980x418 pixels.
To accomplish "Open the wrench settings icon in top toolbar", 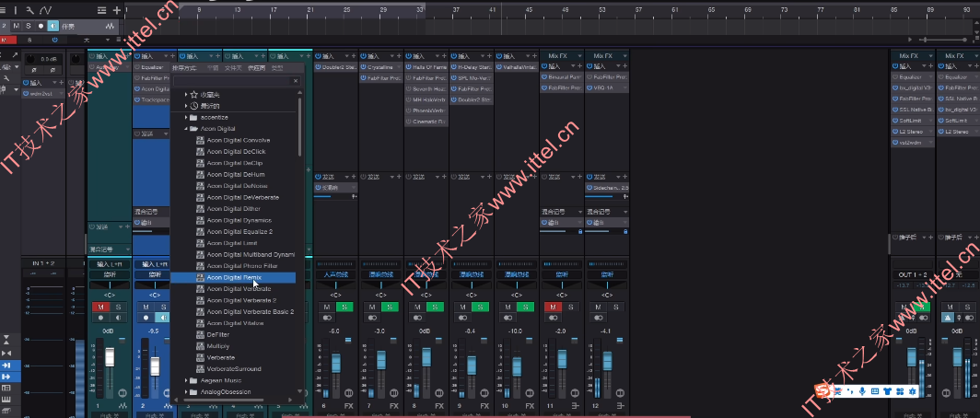I will click(x=30, y=10).
